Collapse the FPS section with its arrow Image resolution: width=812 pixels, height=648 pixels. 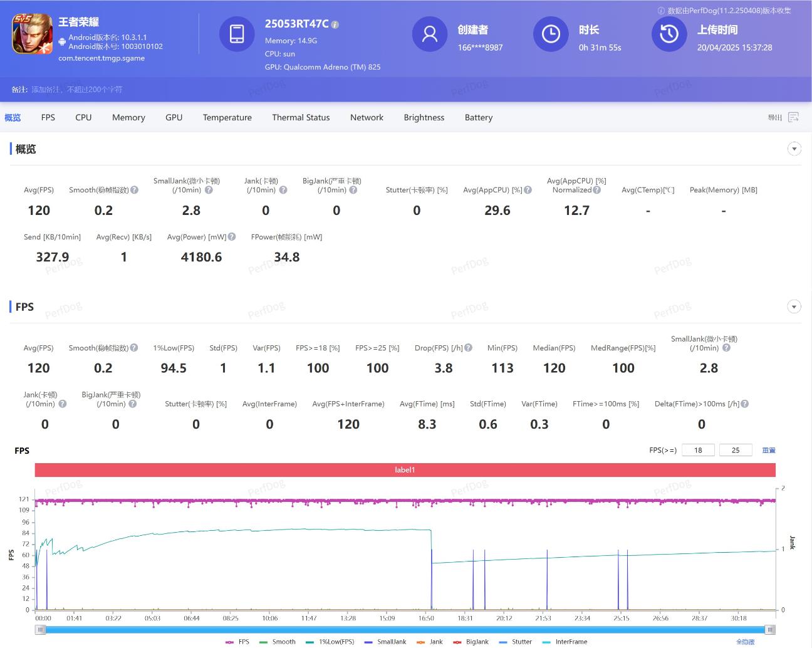coord(794,306)
